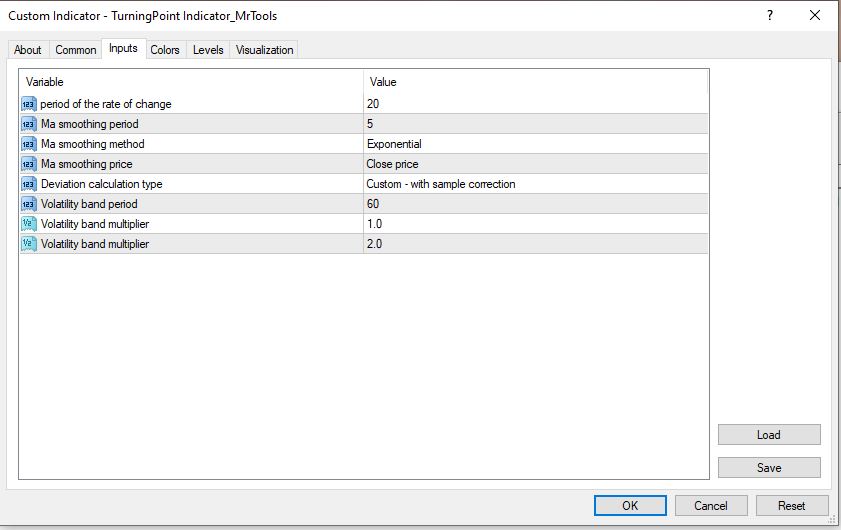
Task: Click the help question mark button
Action: [770, 16]
